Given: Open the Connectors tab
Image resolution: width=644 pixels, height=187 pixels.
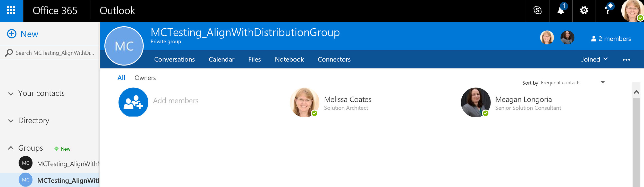Looking at the screenshot, I should tap(334, 59).
